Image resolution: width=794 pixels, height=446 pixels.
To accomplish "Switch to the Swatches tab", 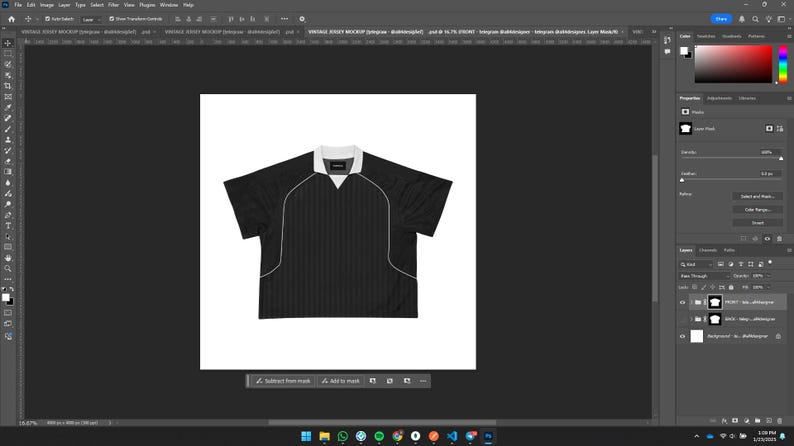I will (706, 36).
